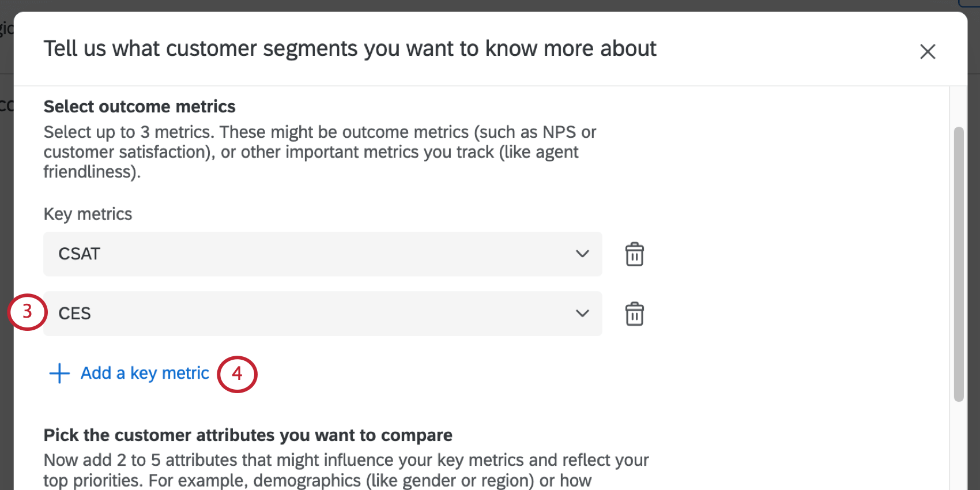The width and height of the screenshot is (980, 490).
Task: Select the Key metrics label area
Action: [x=87, y=214]
